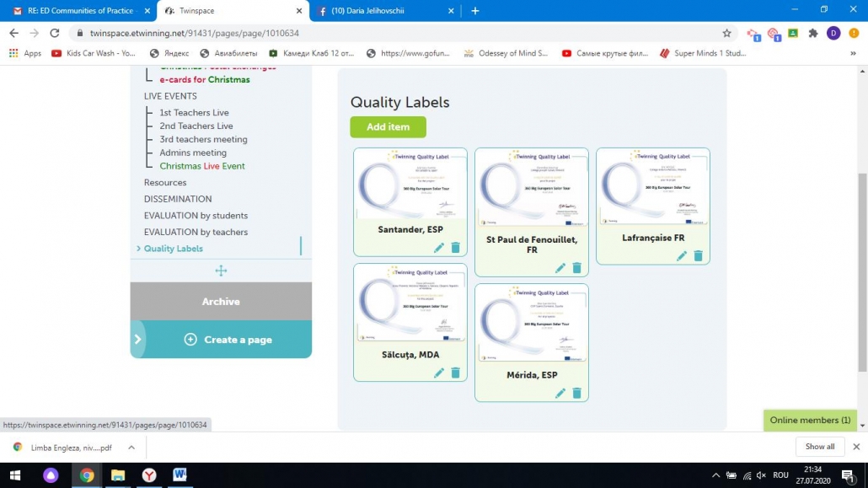Open the Mérida, ESP label thumbnail
868x488 pixels.
coord(532,323)
